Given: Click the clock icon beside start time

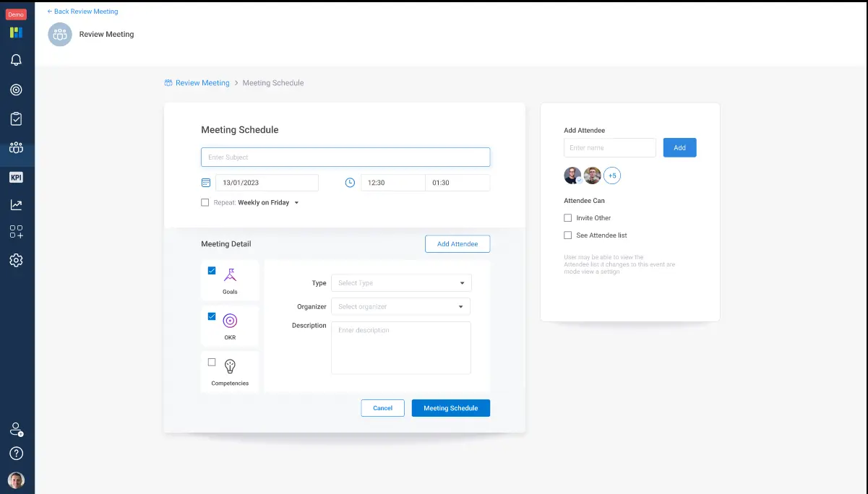Looking at the screenshot, I should click(x=350, y=183).
